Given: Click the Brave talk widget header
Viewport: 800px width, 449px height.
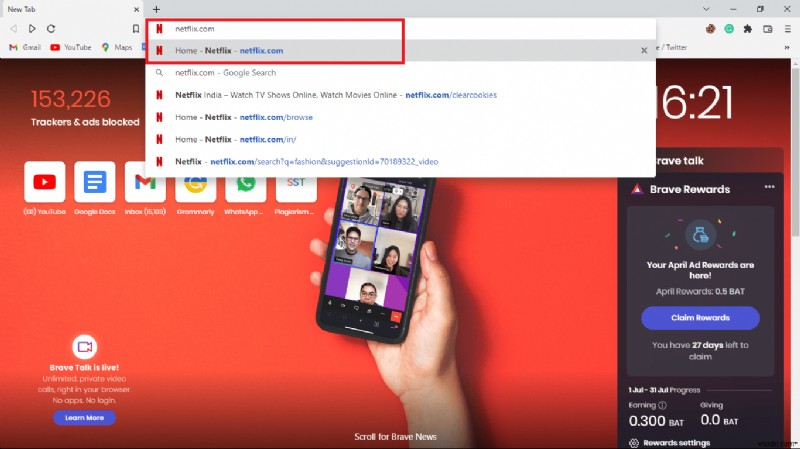Looking at the screenshot, I should click(x=700, y=161).
